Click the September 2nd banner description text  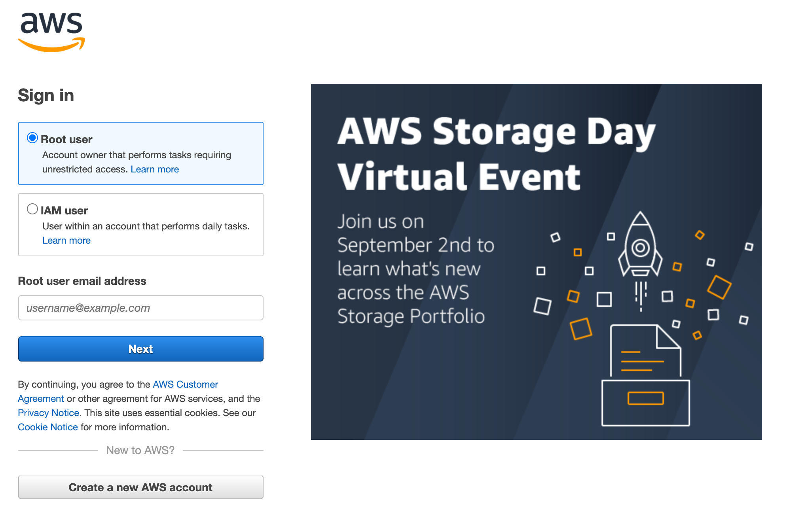[x=415, y=269]
